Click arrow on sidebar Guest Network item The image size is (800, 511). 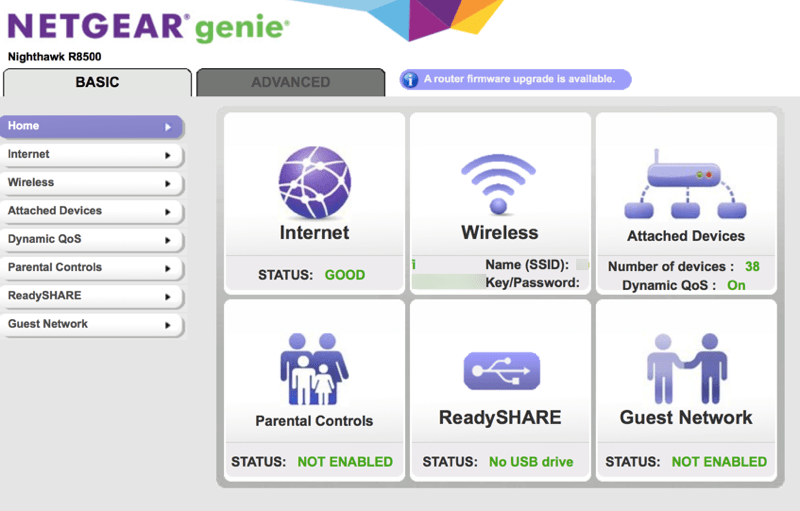click(168, 325)
